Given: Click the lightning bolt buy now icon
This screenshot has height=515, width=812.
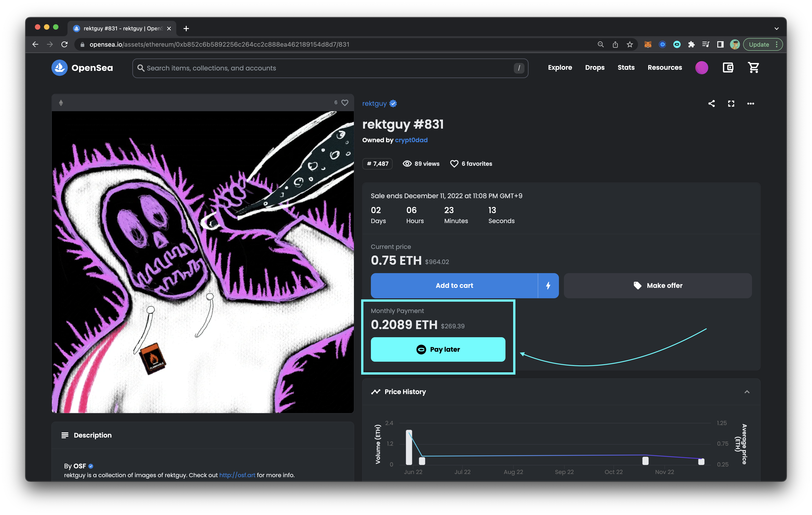Looking at the screenshot, I should click(548, 286).
